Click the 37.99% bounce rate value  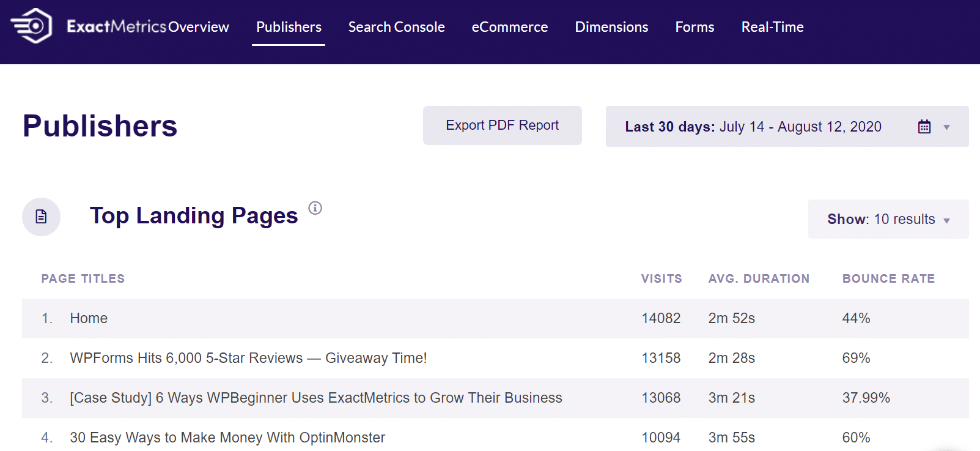(866, 398)
